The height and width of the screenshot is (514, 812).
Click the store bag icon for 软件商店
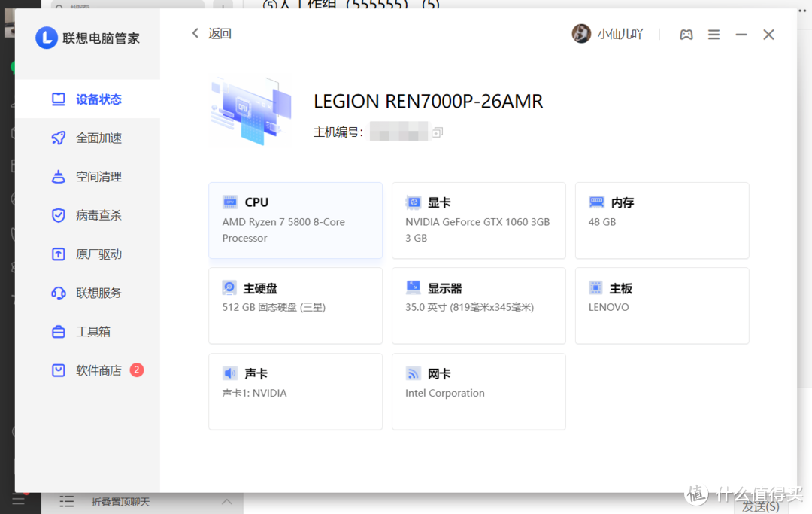click(x=59, y=370)
